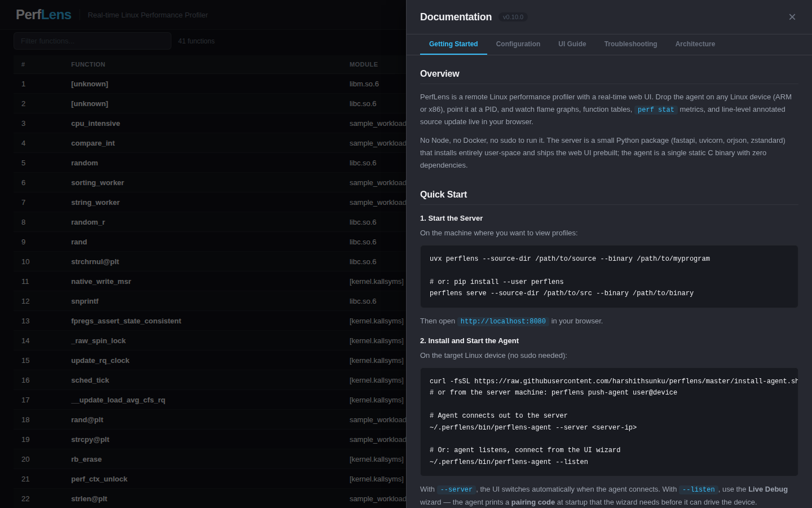Click the perf stat inline code

tap(656, 110)
